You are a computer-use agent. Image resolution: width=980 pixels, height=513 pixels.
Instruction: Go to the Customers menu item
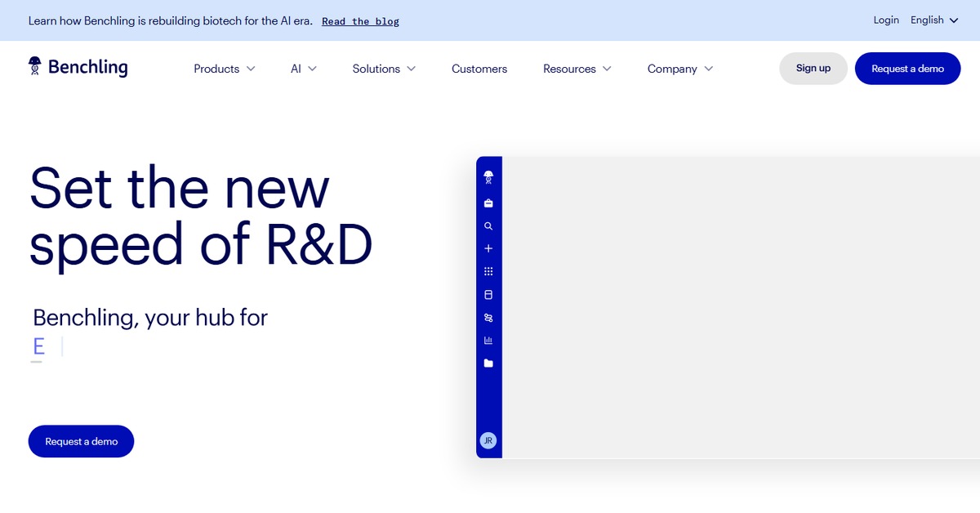coord(479,69)
